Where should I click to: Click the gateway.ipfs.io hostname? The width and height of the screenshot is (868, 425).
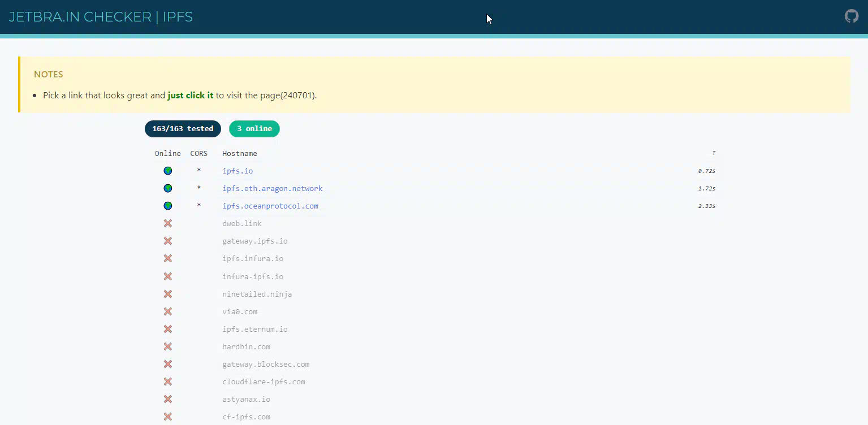[255, 241]
